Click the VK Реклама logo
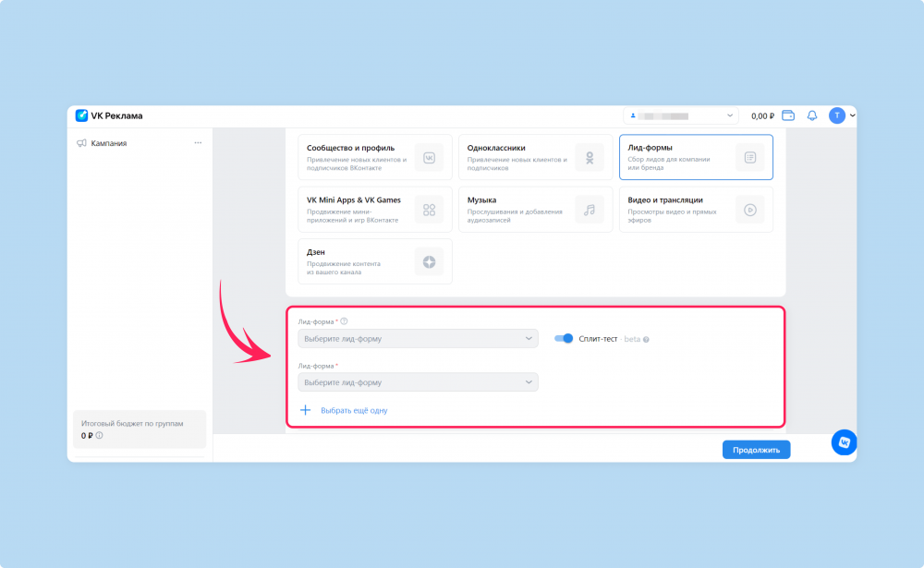 (109, 115)
